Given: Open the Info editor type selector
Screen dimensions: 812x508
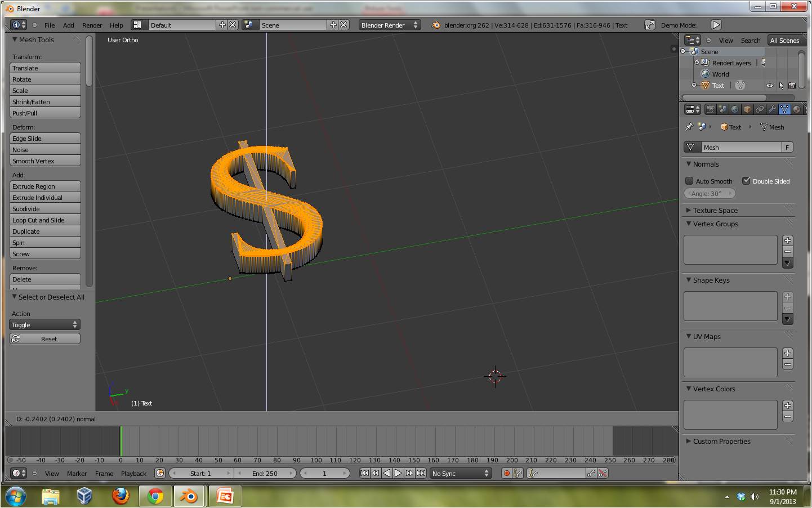Looking at the screenshot, I should click(x=19, y=25).
